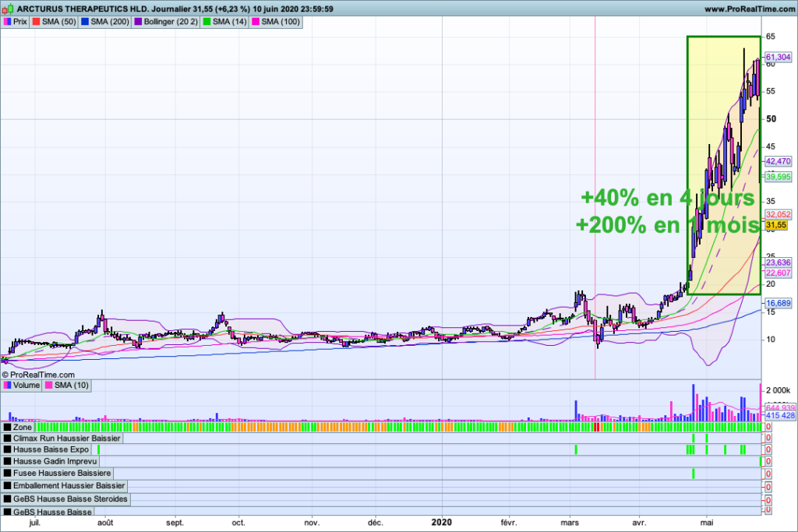
Task: Open the SMA (50) indicator settings
Action: click(x=54, y=22)
